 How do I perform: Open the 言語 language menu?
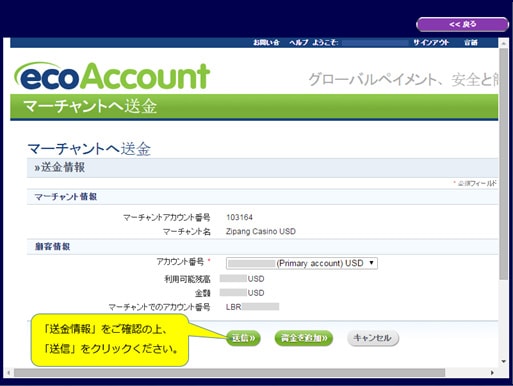(x=471, y=42)
